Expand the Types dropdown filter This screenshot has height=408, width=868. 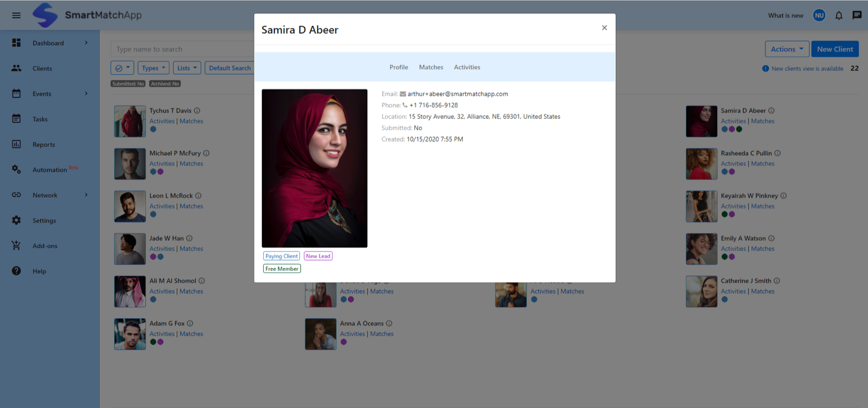pyautogui.click(x=154, y=68)
